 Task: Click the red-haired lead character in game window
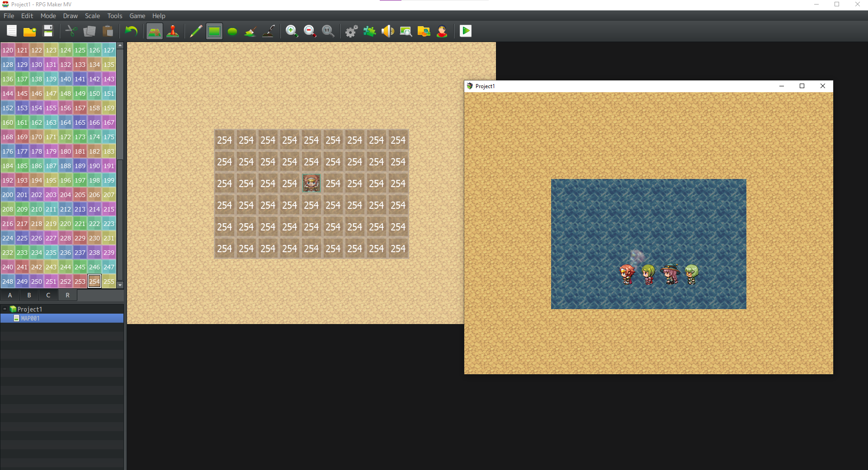coord(627,274)
